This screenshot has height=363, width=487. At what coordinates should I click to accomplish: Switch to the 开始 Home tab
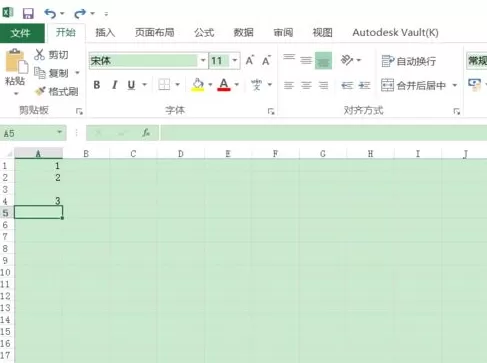pyautogui.click(x=66, y=33)
